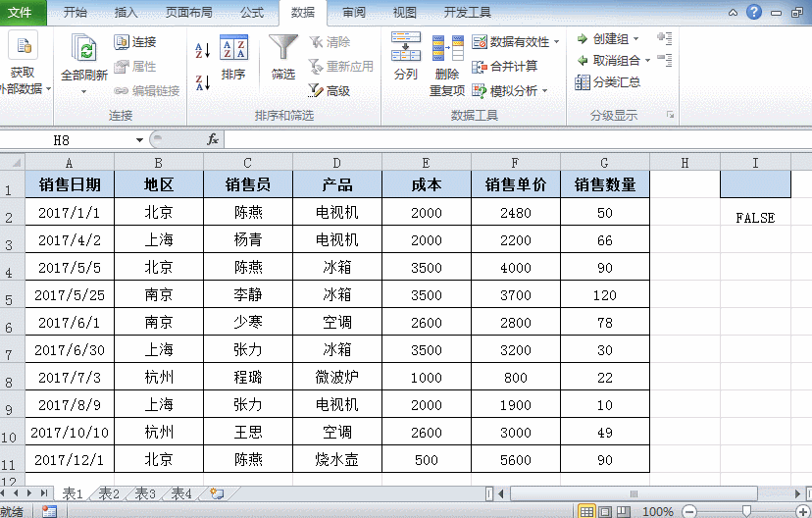
Task: Click hide detail outline icon
Action: coord(665,60)
